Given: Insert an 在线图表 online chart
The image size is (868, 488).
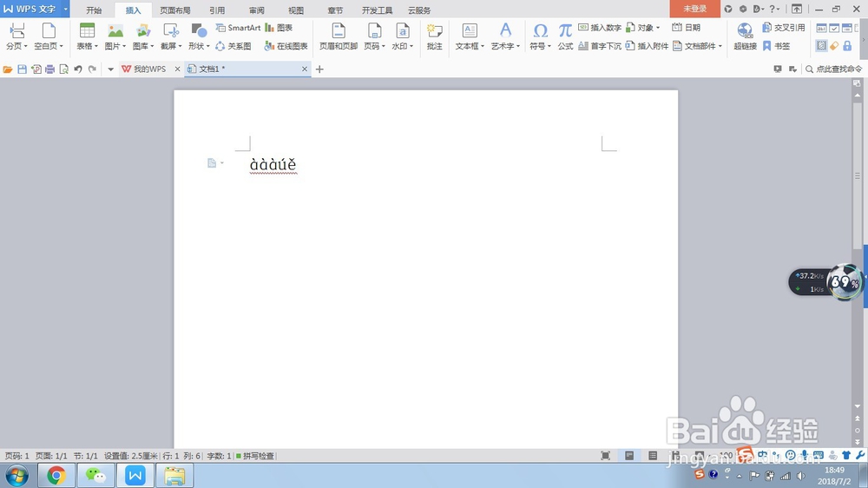Looking at the screenshot, I should (x=286, y=46).
